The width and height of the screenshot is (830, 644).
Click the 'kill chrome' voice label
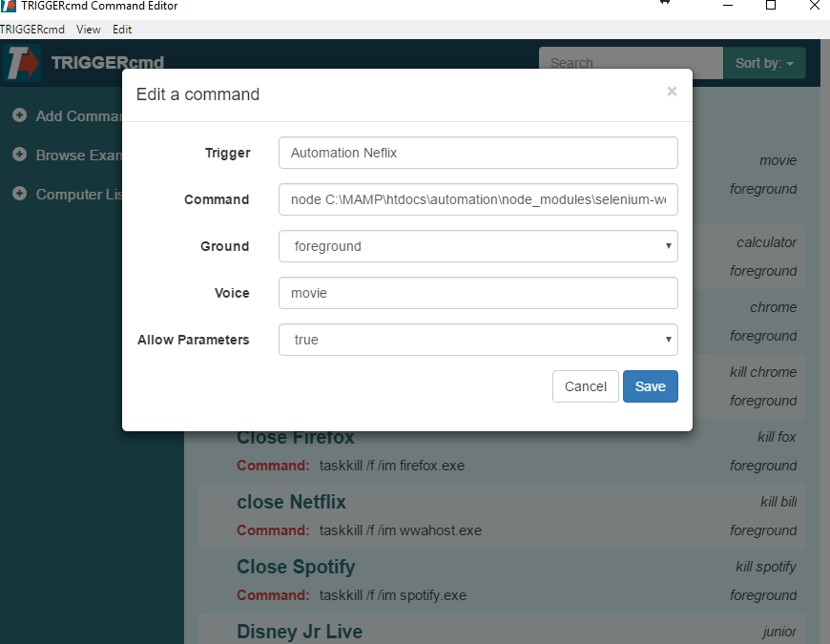tap(763, 372)
